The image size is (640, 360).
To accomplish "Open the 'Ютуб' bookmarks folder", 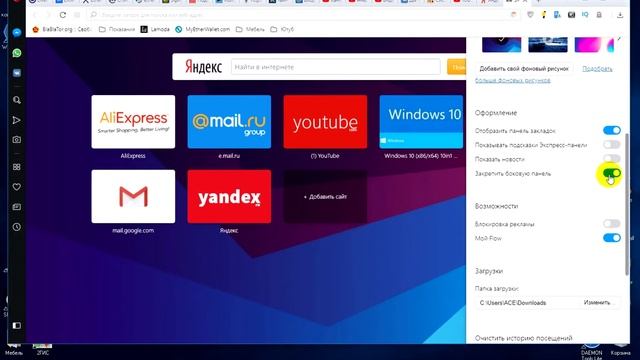I will coord(282,29).
